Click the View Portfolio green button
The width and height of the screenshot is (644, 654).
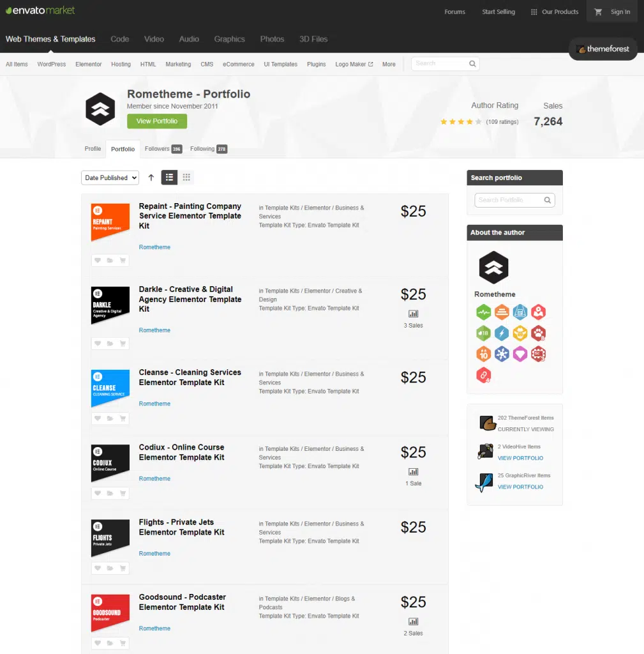point(157,121)
